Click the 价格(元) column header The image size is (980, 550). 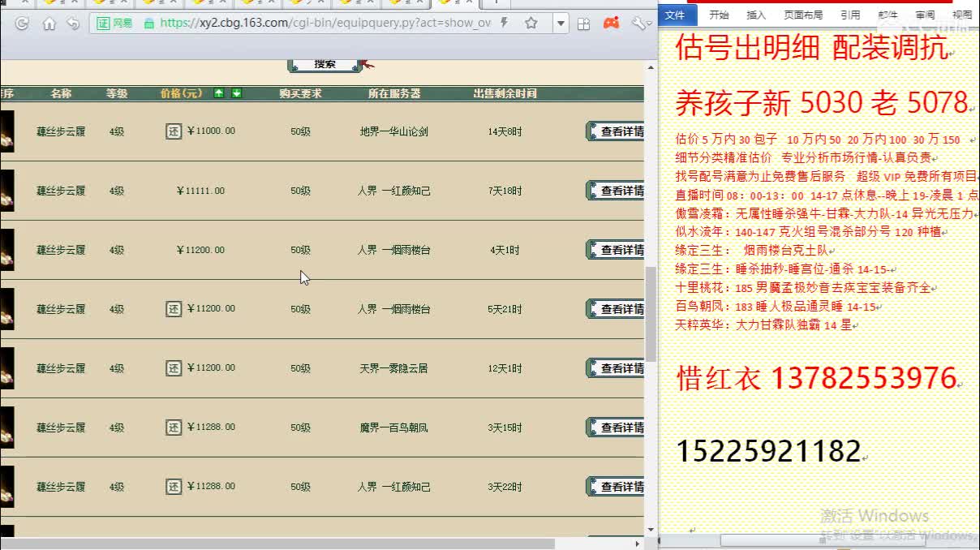(181, 93)
